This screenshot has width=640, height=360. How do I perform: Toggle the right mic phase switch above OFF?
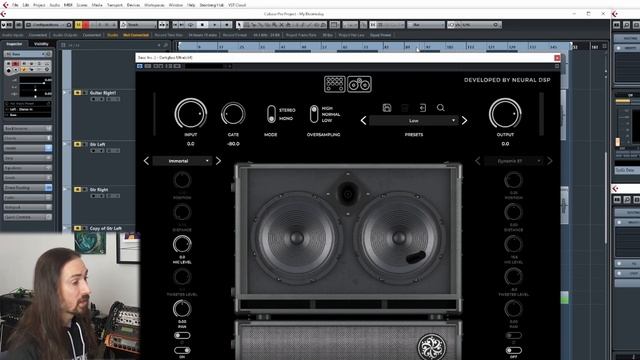513,336
